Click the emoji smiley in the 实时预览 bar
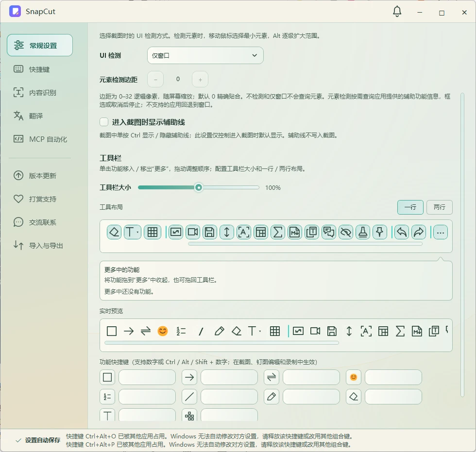Image resolution: width=476 pixels, height=452 pixels. (x=163, y=331)
